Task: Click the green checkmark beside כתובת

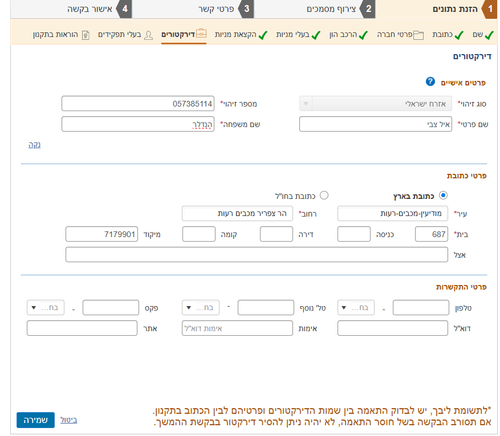Action: [x=459, y=35]
